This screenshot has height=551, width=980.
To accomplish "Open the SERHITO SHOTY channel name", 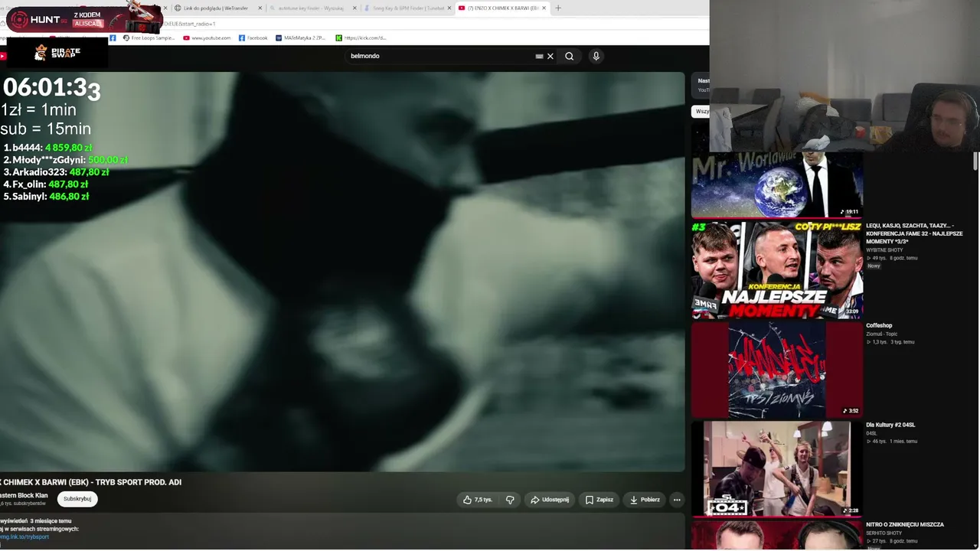I will [x=884, y=533].
